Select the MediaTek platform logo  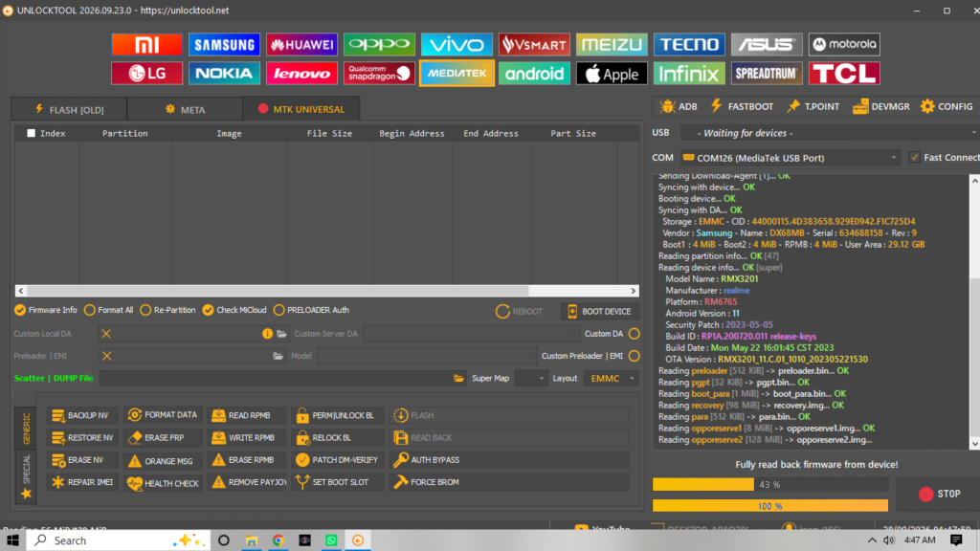click(457, 73)
